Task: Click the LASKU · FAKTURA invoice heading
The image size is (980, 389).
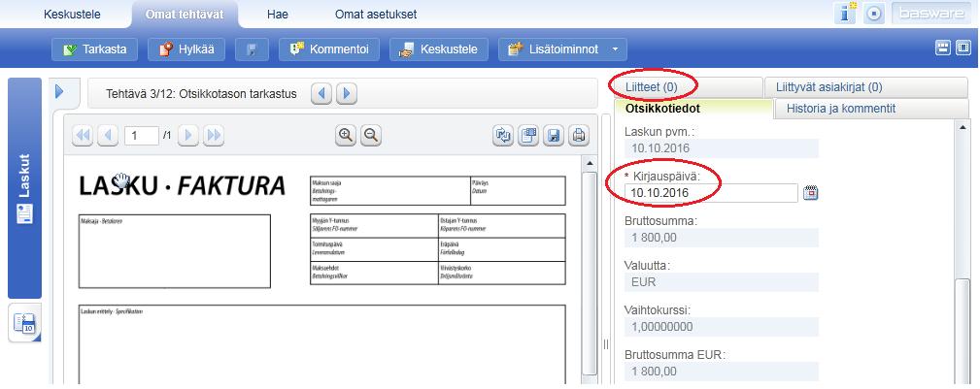Action: 182,185
